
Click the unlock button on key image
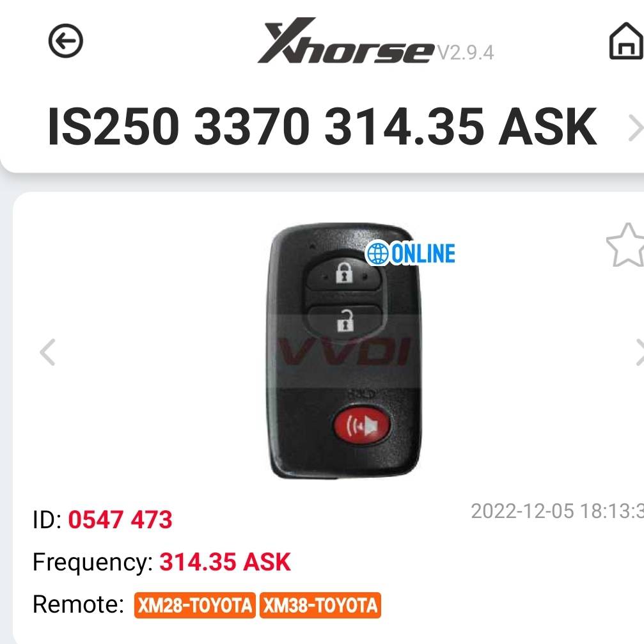(x=345, y=321)
